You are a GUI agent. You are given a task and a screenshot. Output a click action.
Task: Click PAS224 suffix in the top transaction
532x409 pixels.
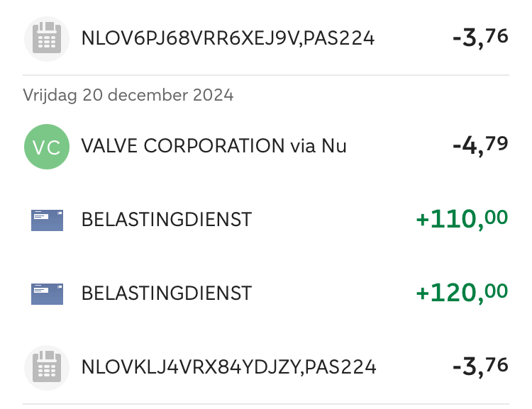338,38
